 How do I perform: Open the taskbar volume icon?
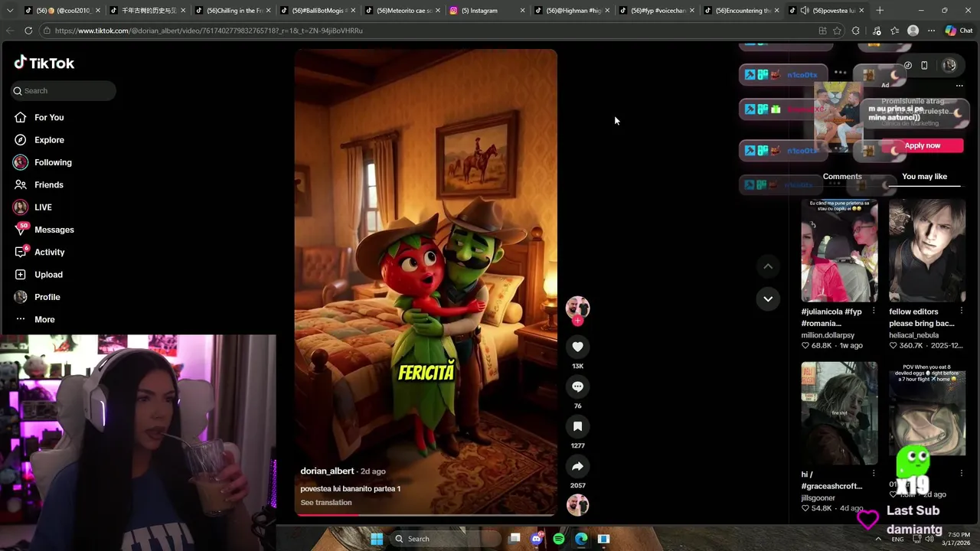(x=929, y=539)
